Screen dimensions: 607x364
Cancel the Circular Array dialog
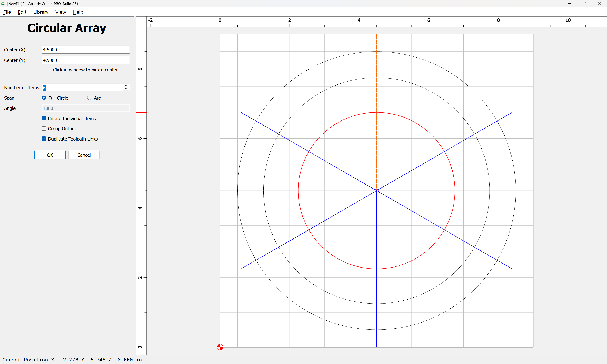point(84,155)
